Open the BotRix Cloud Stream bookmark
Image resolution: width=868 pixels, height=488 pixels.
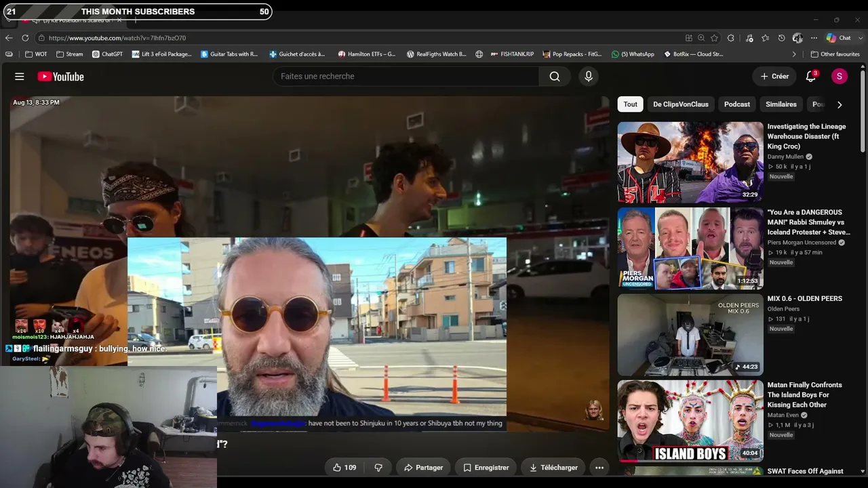(693, 54)
